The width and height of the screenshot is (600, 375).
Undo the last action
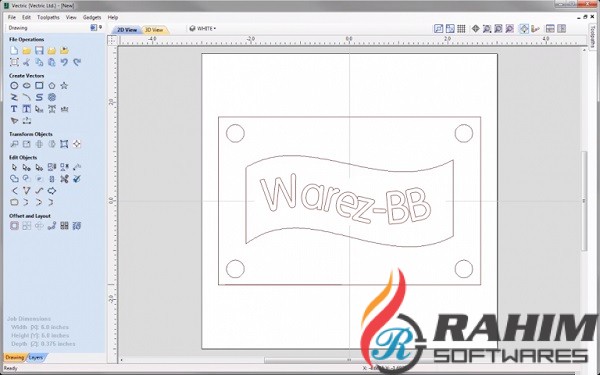[x=64, y=62]
